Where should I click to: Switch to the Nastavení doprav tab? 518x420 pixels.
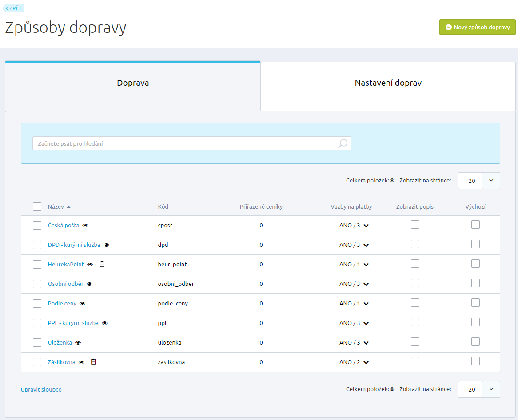(x=388, y=87)
